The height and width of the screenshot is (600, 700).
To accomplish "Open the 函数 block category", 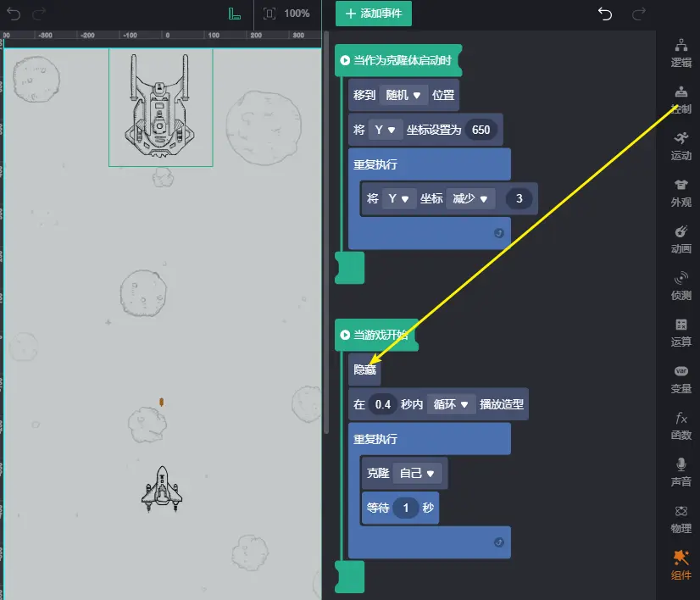I will click(681, 426).
